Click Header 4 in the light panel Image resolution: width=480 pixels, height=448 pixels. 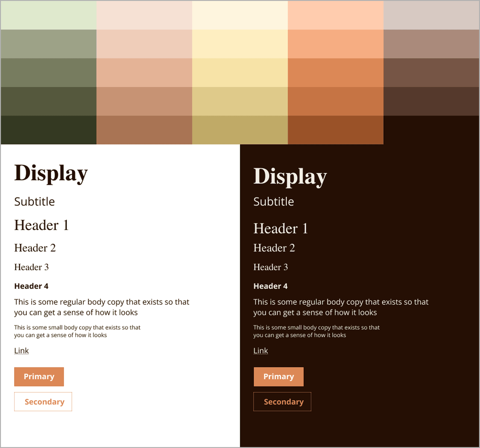coord(31,286)
